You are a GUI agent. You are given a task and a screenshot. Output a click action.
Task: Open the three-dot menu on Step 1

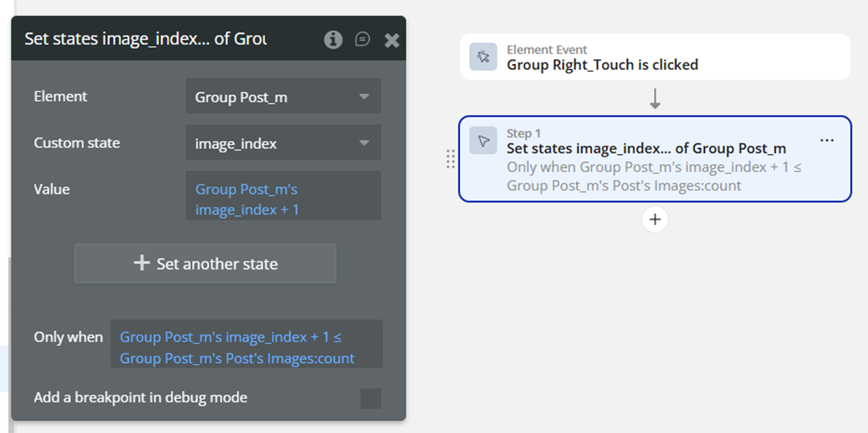click(827, 140)
